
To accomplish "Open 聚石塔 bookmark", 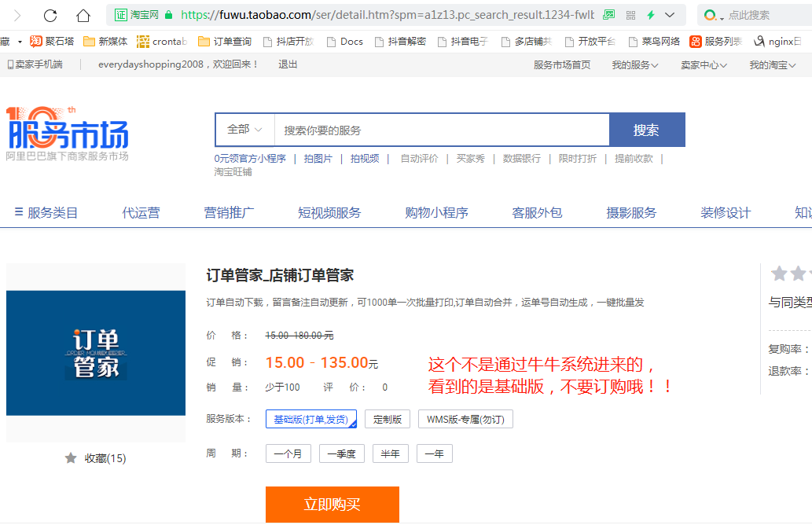I will (52, 42).
